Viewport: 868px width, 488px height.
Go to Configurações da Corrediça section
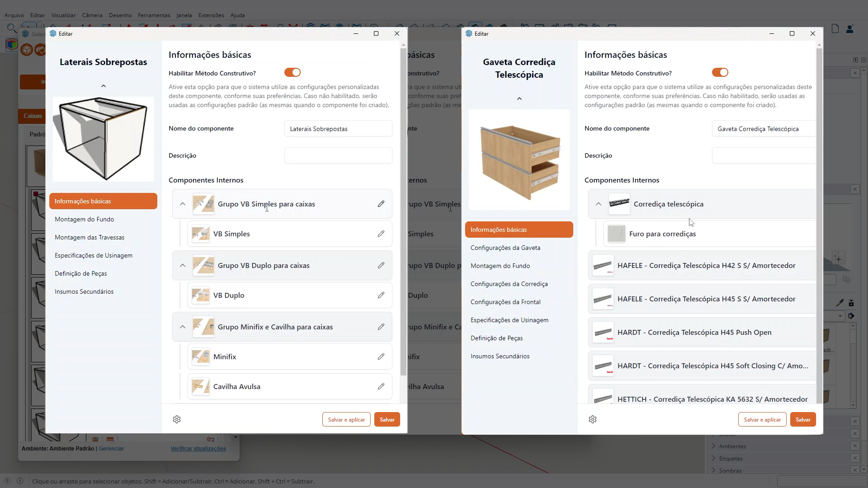(509, 284)
